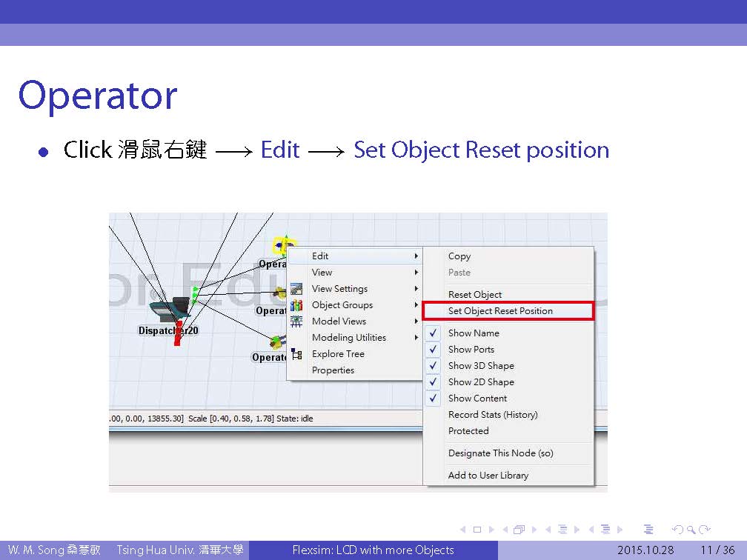Toggle Show Content checkmark

434,399
